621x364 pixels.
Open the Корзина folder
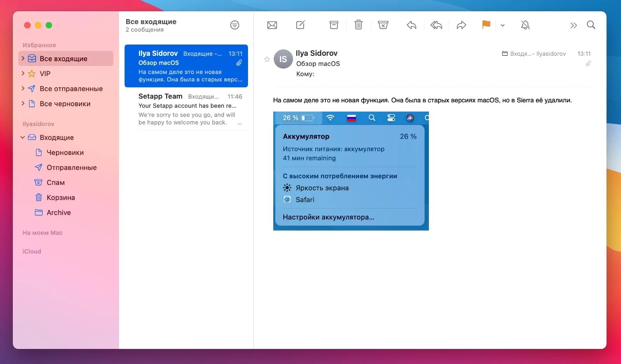click(x=66, y=198)
